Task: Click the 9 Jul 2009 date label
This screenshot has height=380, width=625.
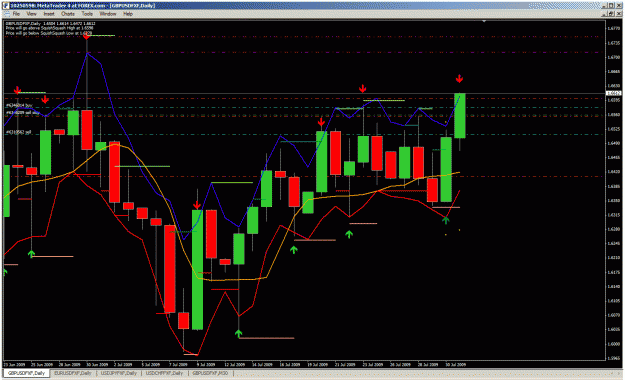Action: coord(206,364)
